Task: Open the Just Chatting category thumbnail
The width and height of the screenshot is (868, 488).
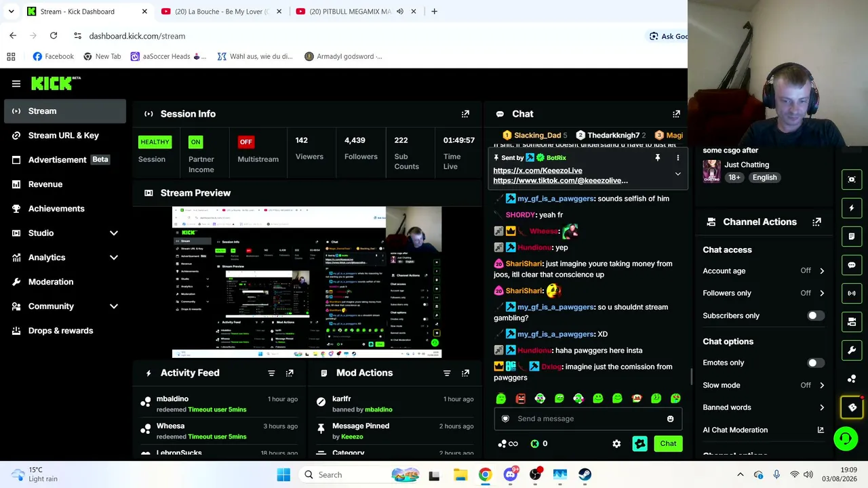Action: [x=711, y=171]
